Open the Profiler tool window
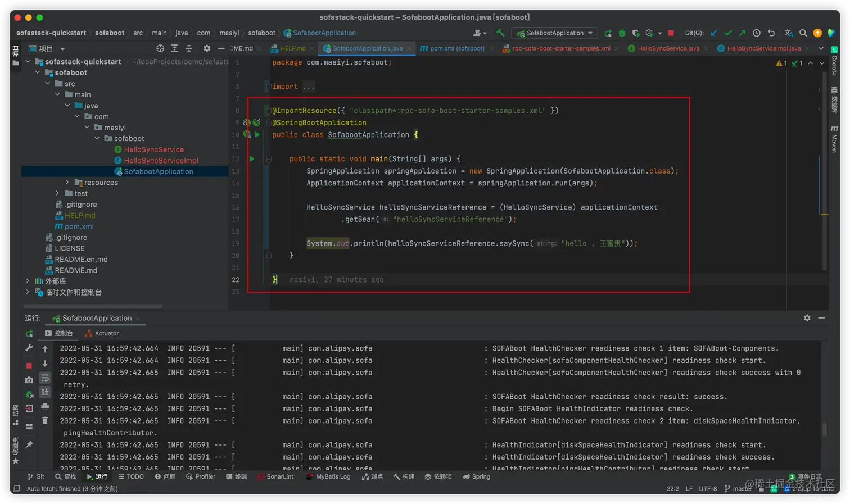 click(x=201, y=476)
